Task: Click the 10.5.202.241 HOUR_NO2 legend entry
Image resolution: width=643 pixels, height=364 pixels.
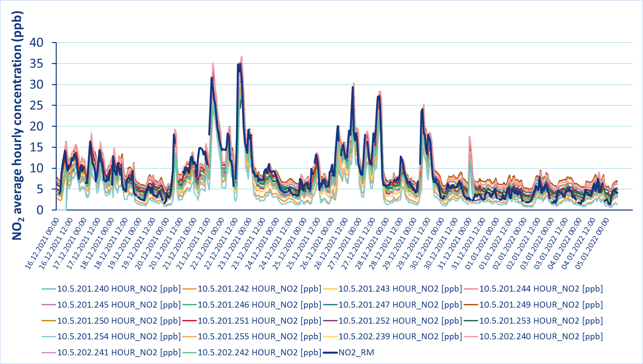Action: pos(118,353)
